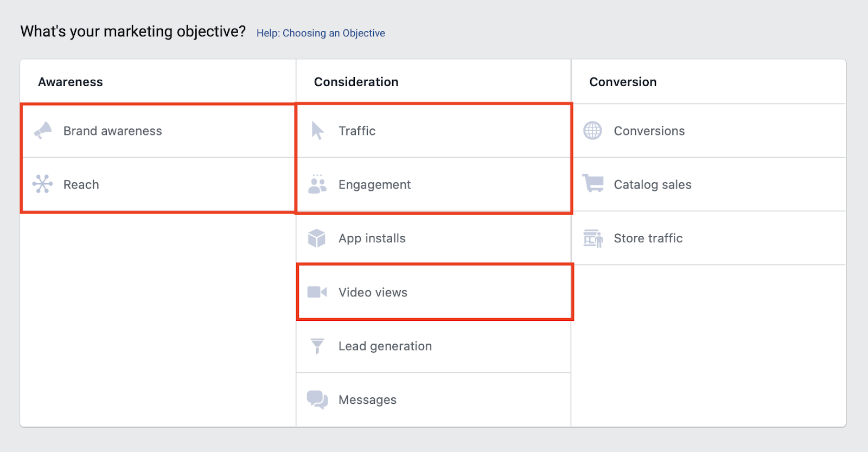
Task: Open Help: Choosing an Objective link
Action: [x=321, y=33]
